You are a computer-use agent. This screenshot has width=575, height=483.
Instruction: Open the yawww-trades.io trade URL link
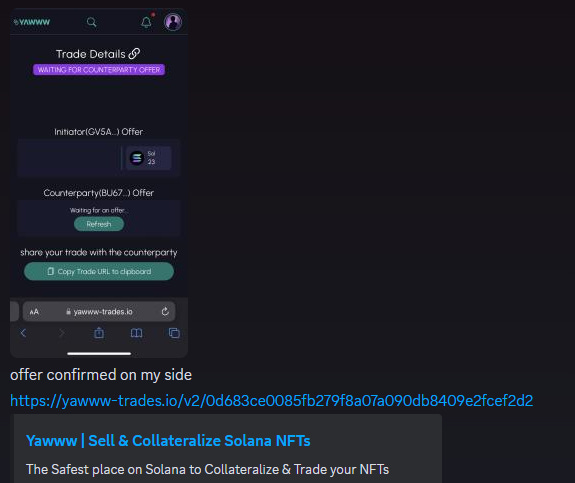[271, 400]
